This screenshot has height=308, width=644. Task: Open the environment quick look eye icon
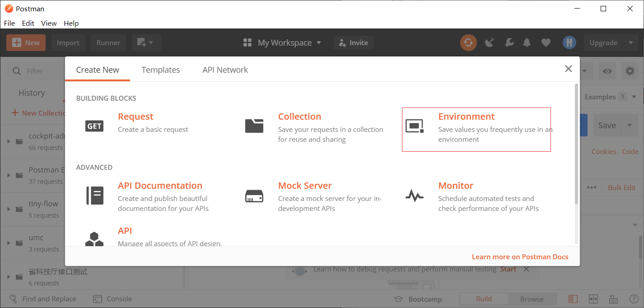click(x=607, y=71)
